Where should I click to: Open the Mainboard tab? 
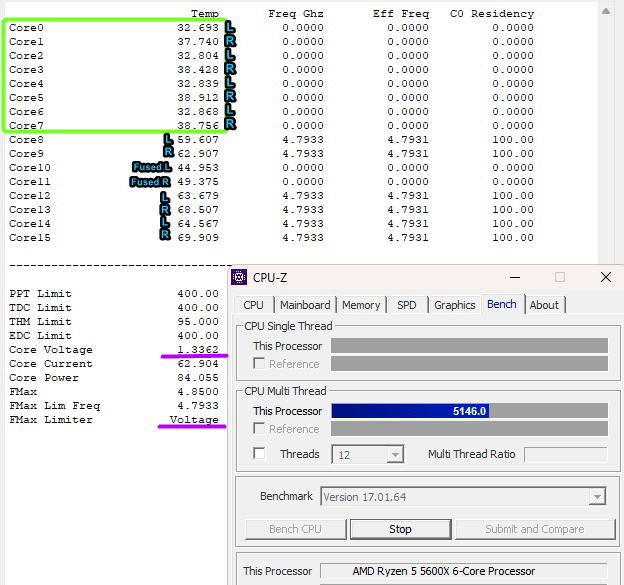(305, 305)
